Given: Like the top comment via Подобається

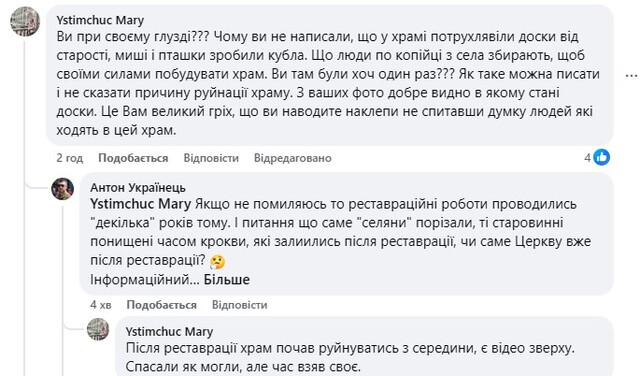Looking at the screenshot, I should coord(133,158).
